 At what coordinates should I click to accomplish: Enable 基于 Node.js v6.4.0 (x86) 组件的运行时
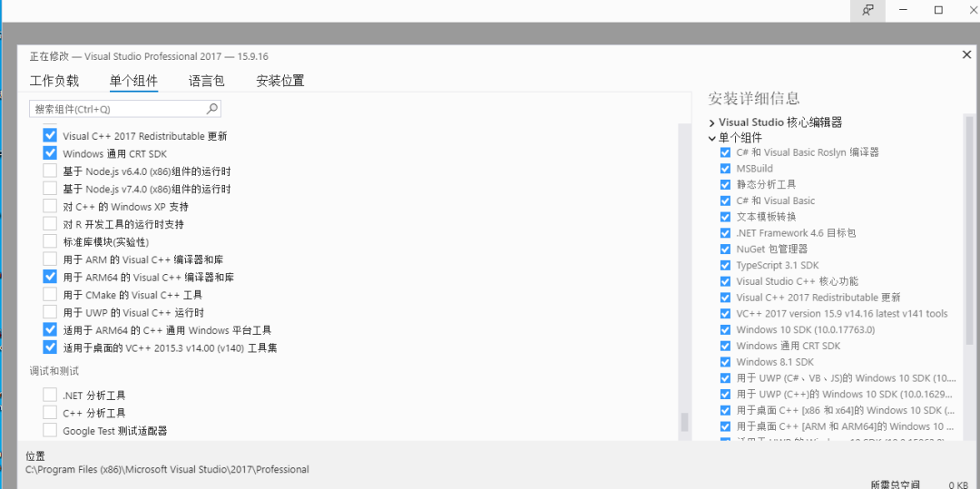point(50,171)
